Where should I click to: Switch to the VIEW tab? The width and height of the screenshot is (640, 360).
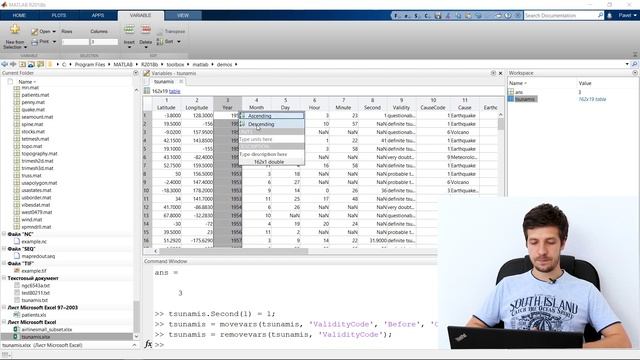coord(183,16)
